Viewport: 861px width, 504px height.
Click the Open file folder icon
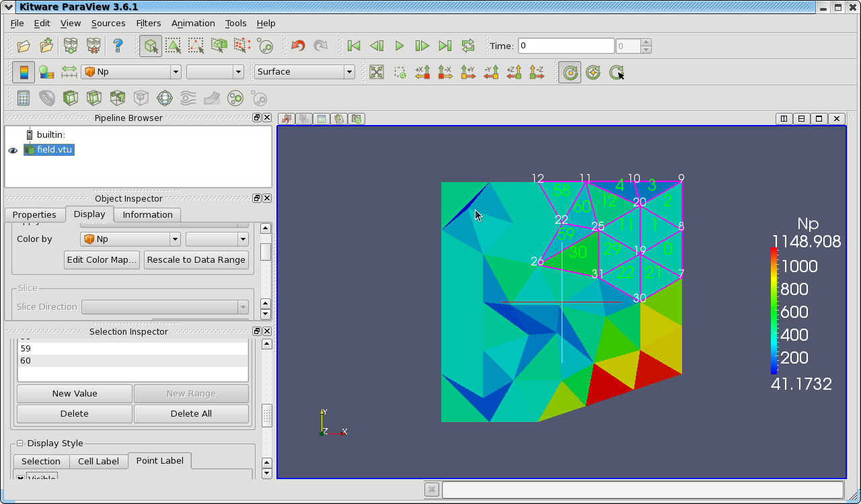24,46
